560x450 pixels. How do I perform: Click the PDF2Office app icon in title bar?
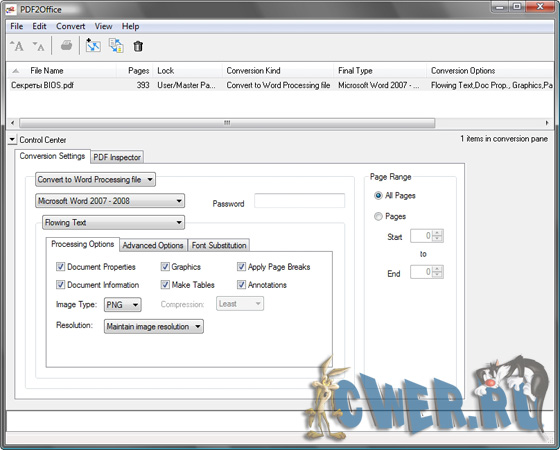(x=11, y=9)
